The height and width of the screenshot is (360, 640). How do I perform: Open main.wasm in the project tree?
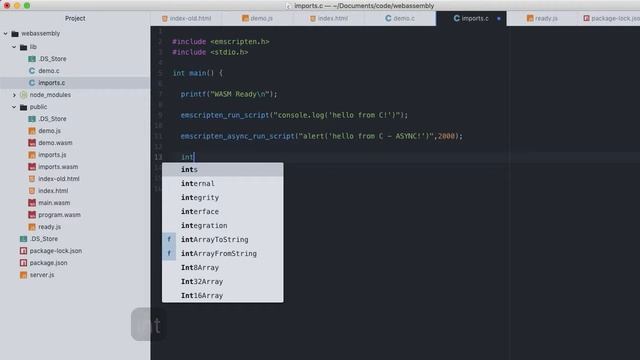54,203
